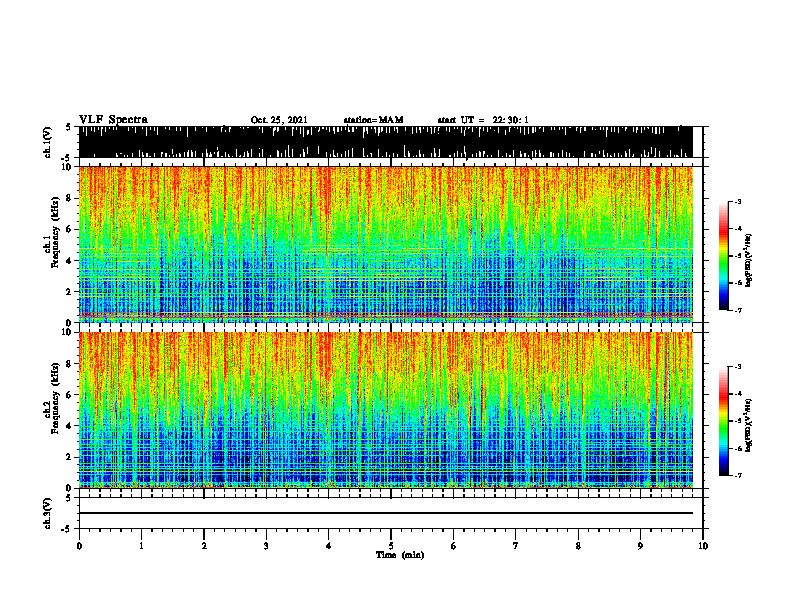The image size is (792, 612).
Task: Click the "1" tick on Time axis
Action: [x=141, y=546]
